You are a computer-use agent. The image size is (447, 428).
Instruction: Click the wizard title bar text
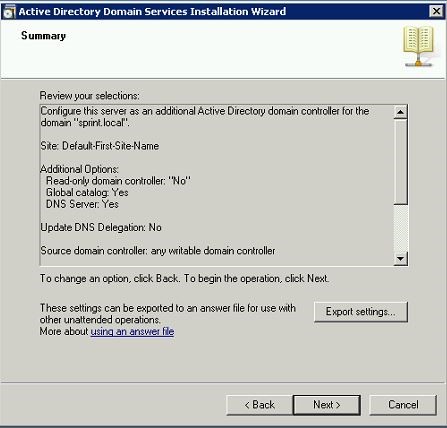point(152,12)
